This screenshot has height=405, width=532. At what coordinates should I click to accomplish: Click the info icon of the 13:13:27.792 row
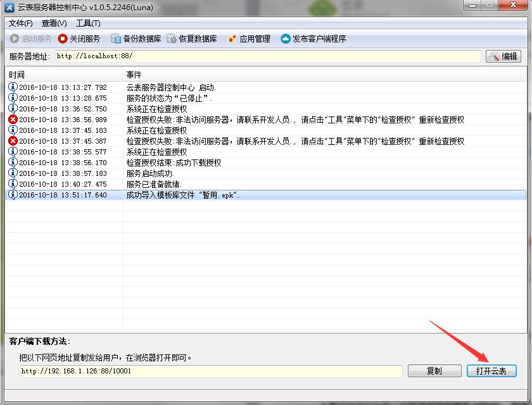13,87
